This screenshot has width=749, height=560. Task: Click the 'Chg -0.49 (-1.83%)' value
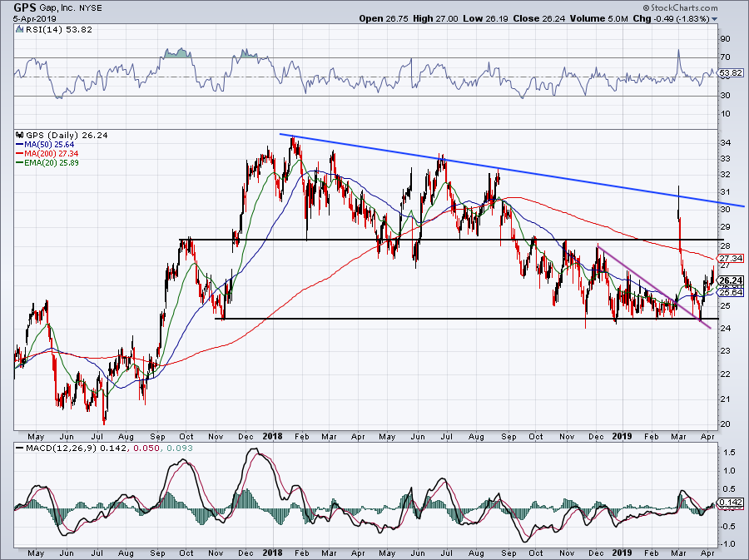coord(671,19)
